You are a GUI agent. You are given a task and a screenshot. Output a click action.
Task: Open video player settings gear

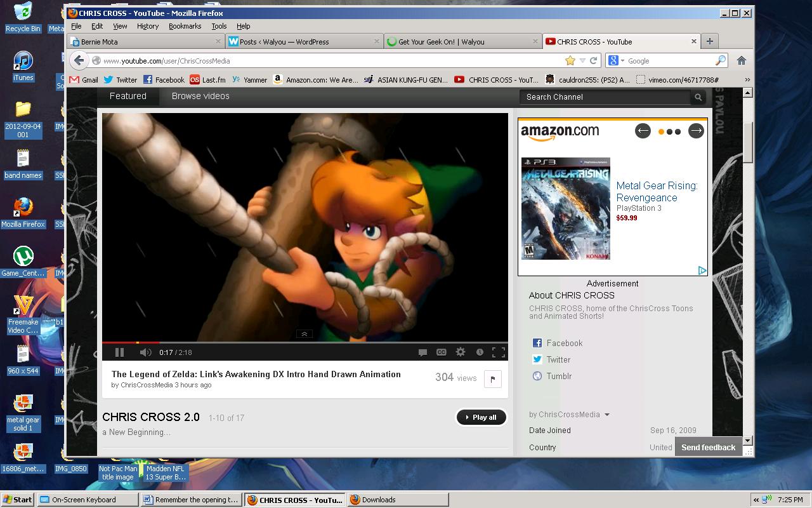coord(461,352)
